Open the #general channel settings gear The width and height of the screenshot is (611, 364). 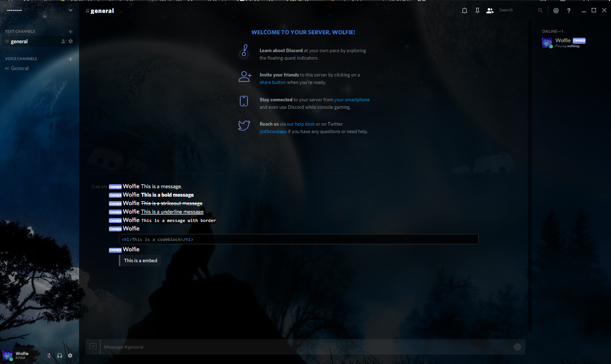click(71, 42)
